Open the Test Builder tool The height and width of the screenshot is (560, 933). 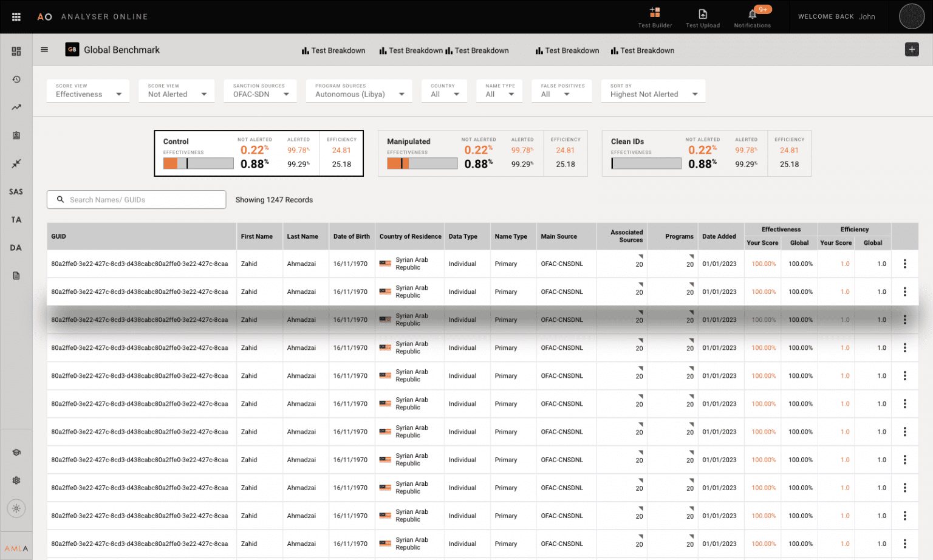coord(655,16)
